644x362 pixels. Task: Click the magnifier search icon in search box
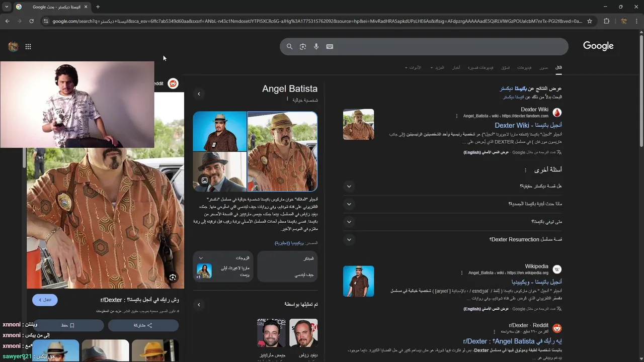point(289,46)
